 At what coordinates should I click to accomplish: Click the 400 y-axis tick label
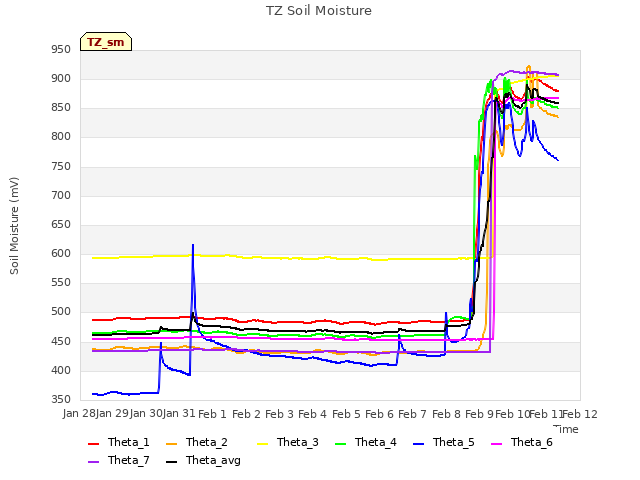pos(61,371)
